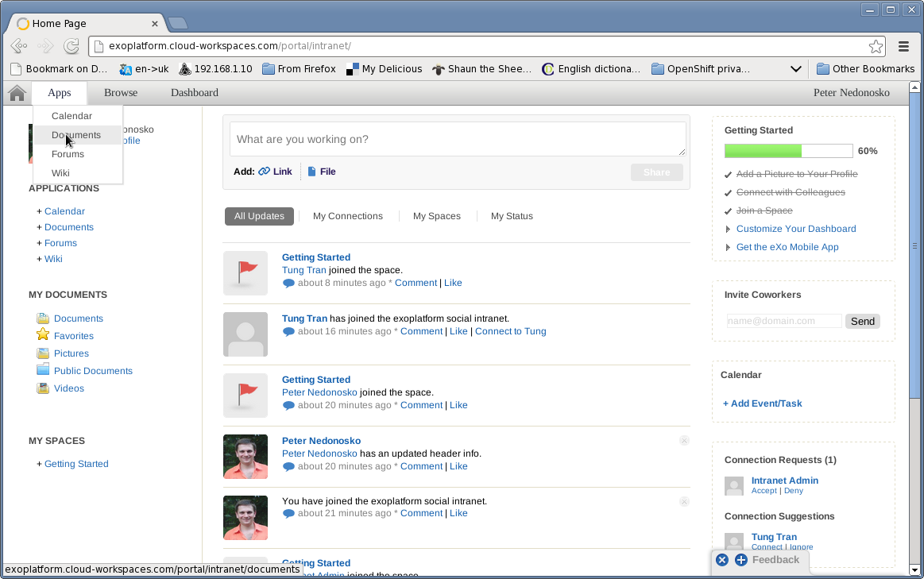Click the browser forward arrow
Screen dimensions: 924x579
44,46
